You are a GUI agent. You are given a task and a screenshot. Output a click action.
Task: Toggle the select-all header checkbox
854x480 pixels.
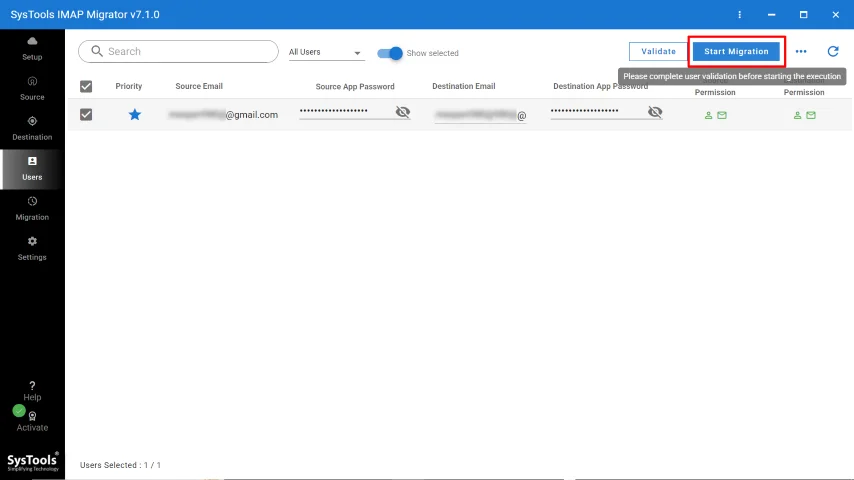(x=86, y=86)
